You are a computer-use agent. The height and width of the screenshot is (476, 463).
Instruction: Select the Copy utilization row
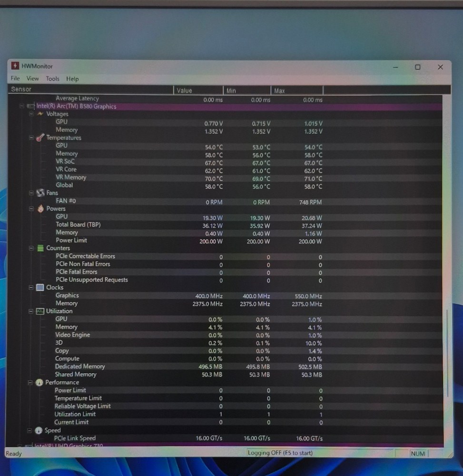coord(225,351)
